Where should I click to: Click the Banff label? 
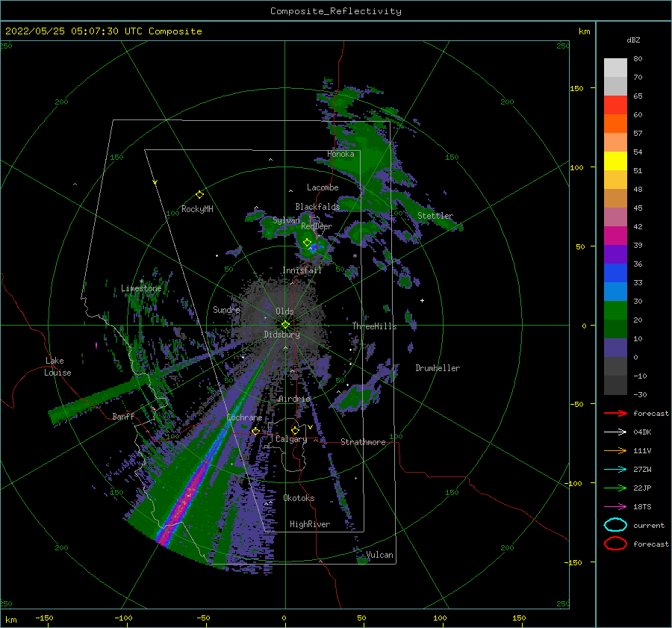click(123, 416)
